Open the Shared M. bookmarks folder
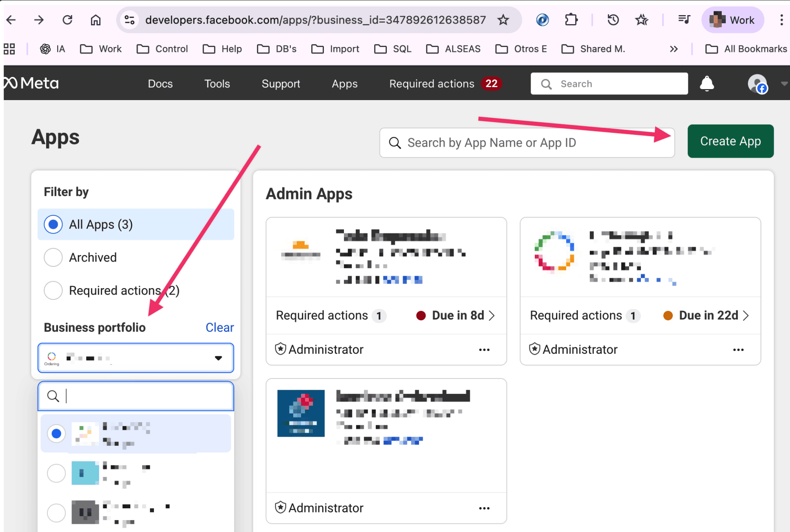The height and width of the screenshot is (532, 790). click(x=593, y=49)
